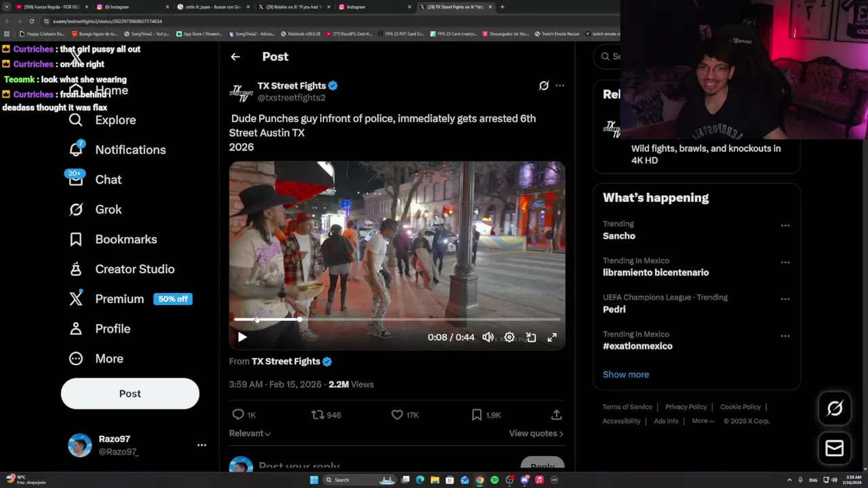Screen dimensions: 868x488
Task: Like the post with 17K likes
Action: (405, 415)
